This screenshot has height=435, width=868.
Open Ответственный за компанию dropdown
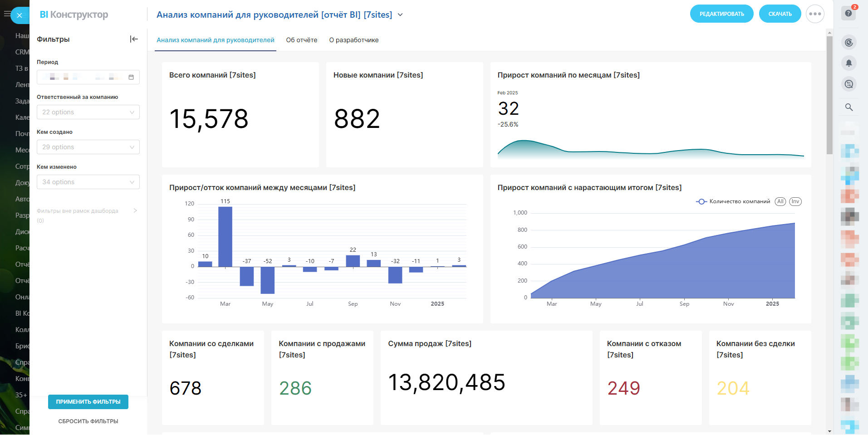[88, 112]
